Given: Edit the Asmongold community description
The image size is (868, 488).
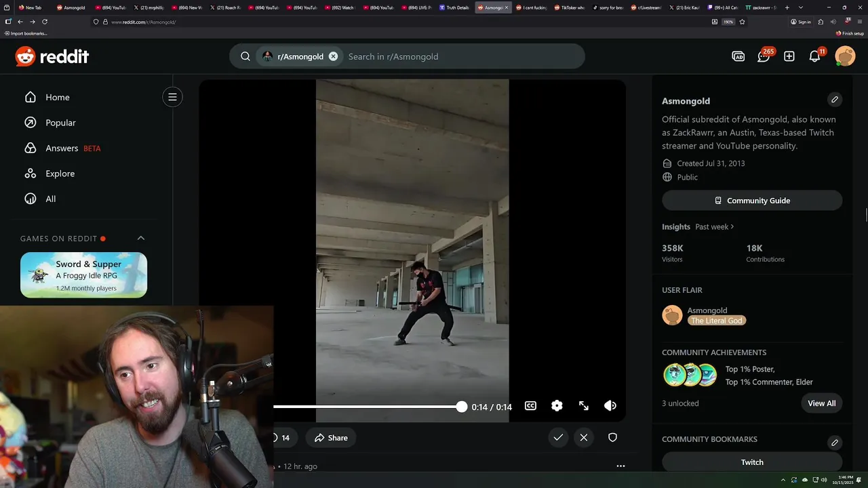Looking at the screenshot, I should (835, 100).
